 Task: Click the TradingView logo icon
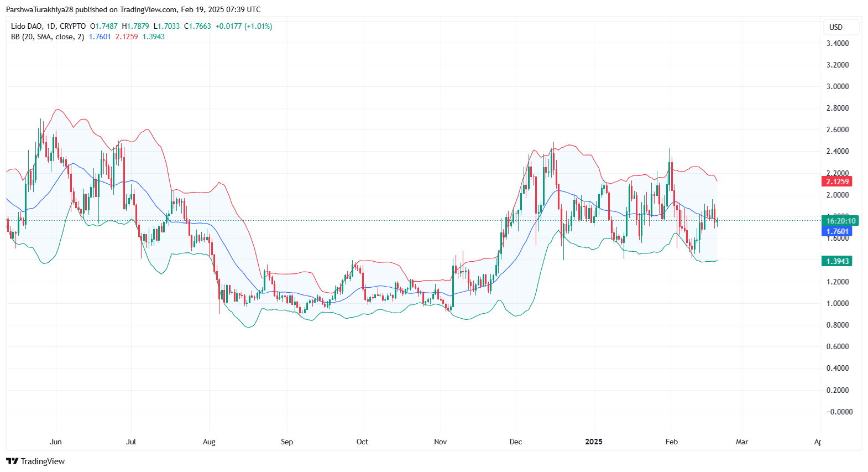tap(12, 461)
